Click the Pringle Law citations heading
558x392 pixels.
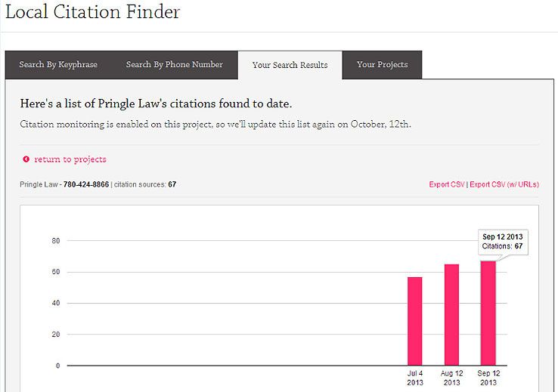156,104
